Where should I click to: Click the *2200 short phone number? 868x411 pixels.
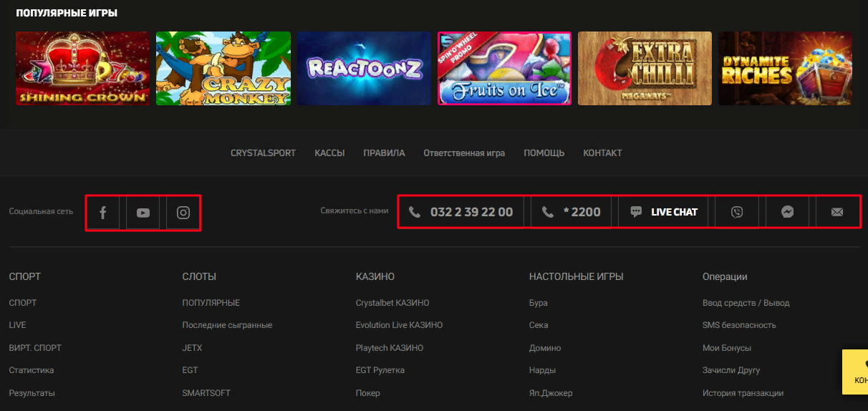(572, 212)
